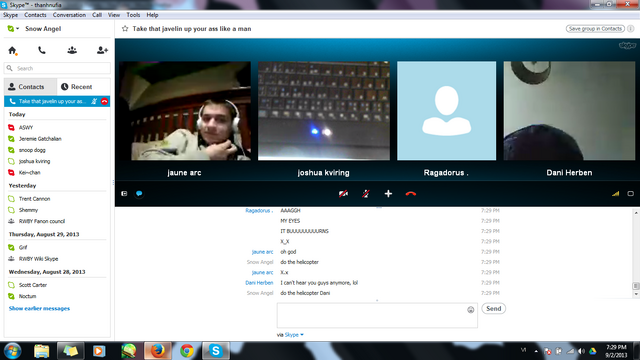The width and height of the screenshot is (640, 360).
Task: End the call with red hang-up button
Action: 411,194
